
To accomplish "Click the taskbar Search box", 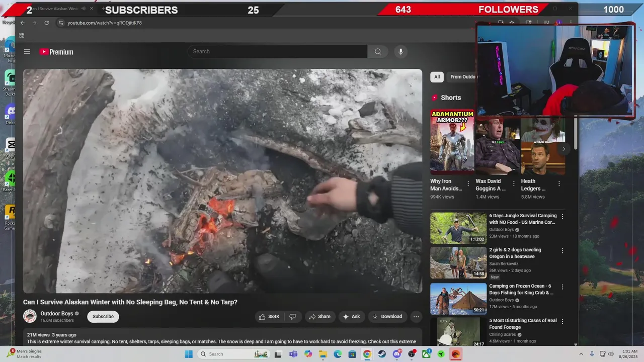I will [233, 354].
